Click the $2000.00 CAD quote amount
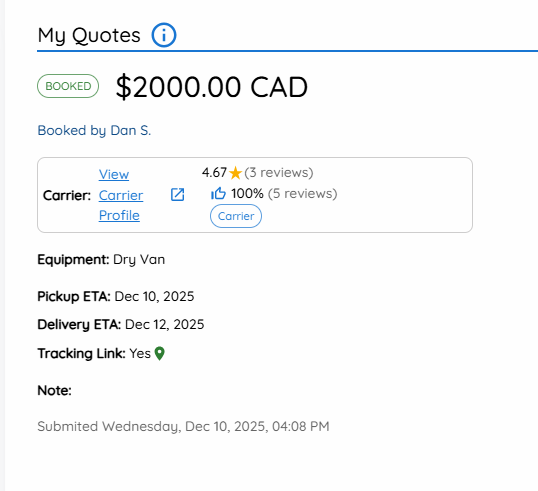The width and height of the screenshot is (538, 491). coord(212,87)
